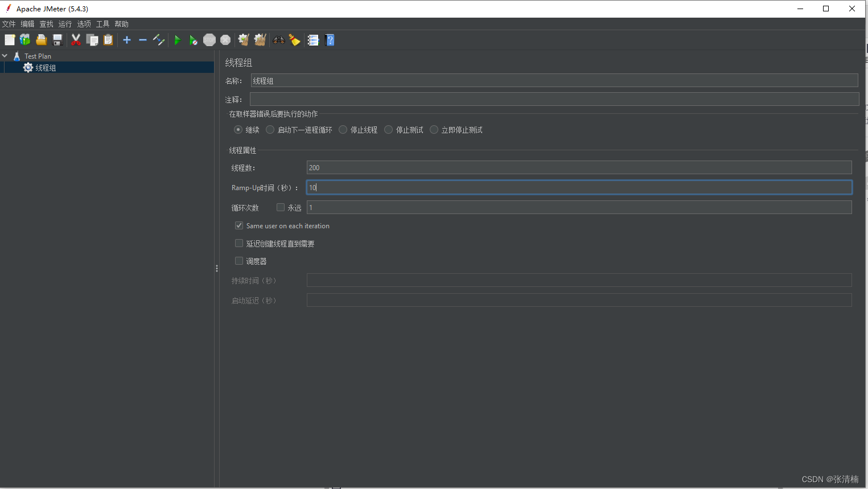Click the split pane divider handle dots

217,268
